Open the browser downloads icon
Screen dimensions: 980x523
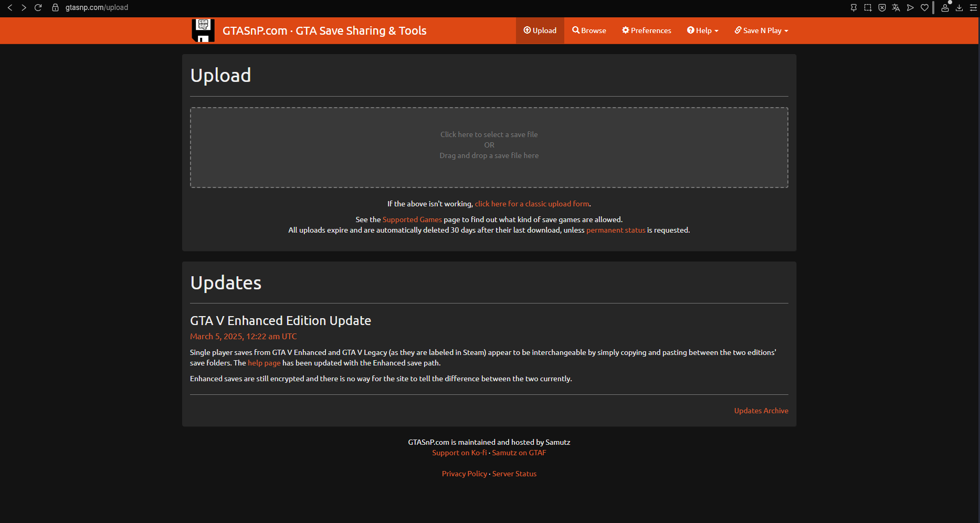959,8
